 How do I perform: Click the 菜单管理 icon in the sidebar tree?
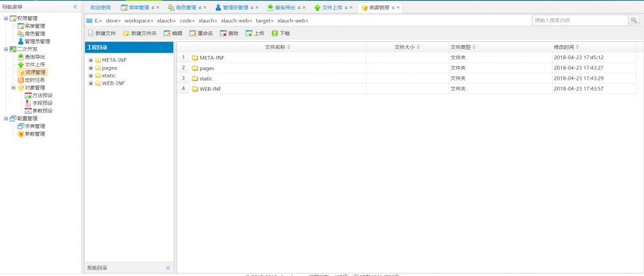tap(21, 26)
